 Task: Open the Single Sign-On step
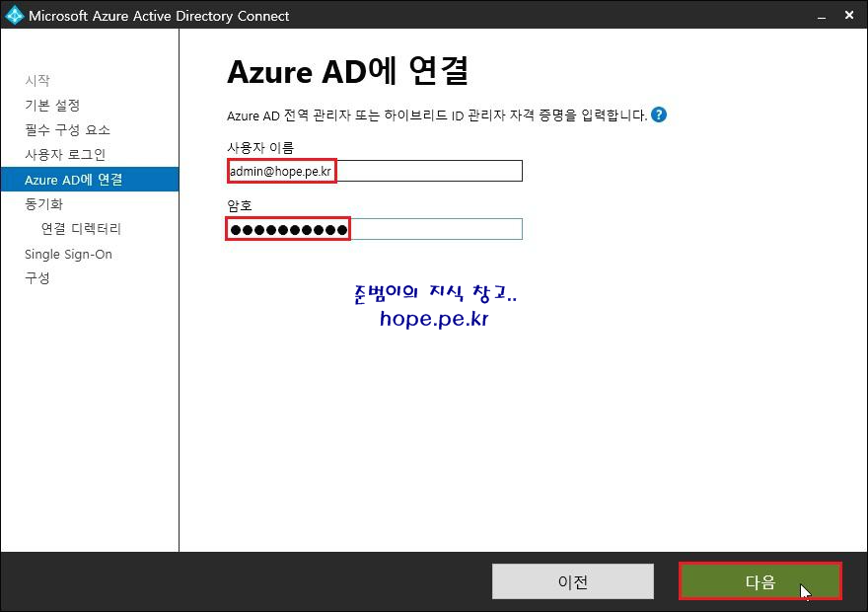[68, 255]
